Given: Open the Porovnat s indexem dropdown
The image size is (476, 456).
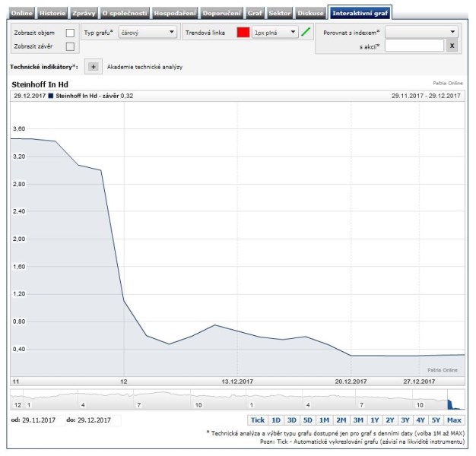Looking at the screenshot, I should [421, 33].
